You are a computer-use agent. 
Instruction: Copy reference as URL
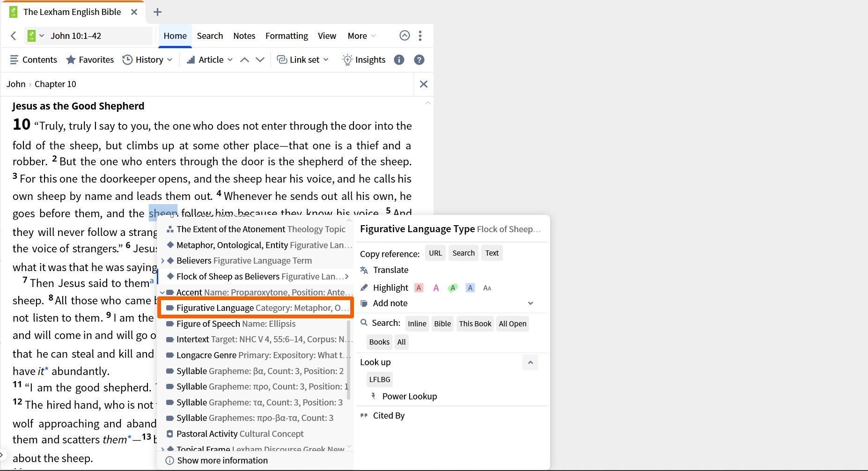coord(435,253)
